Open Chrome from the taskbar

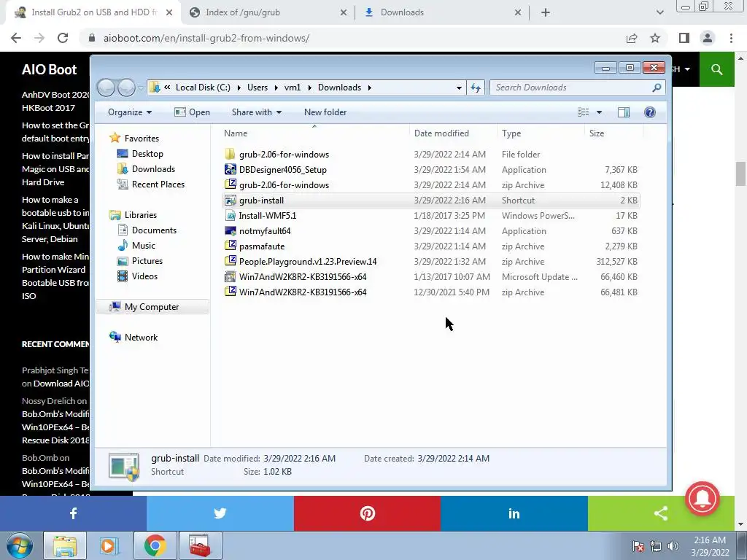pyautogui.click(x=155, y=545)
